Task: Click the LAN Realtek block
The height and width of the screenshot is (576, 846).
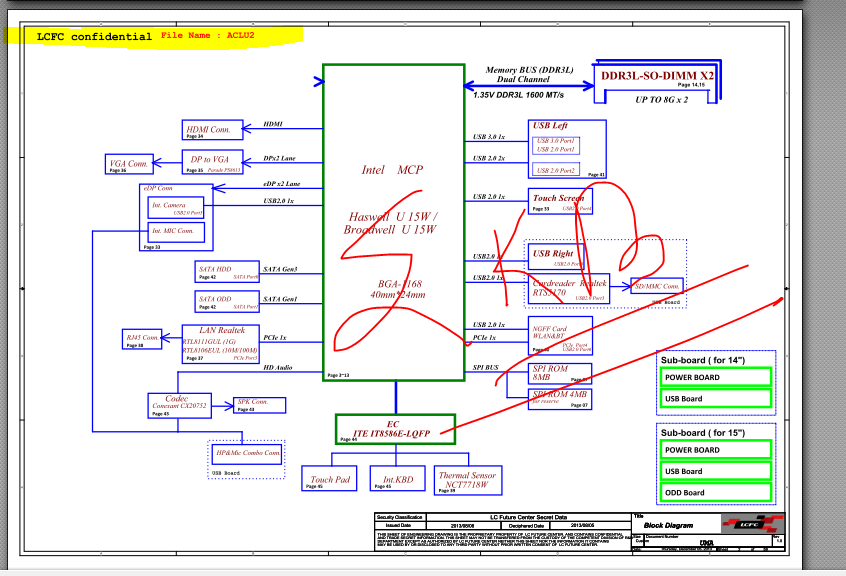Action: (x=221, y=344)
